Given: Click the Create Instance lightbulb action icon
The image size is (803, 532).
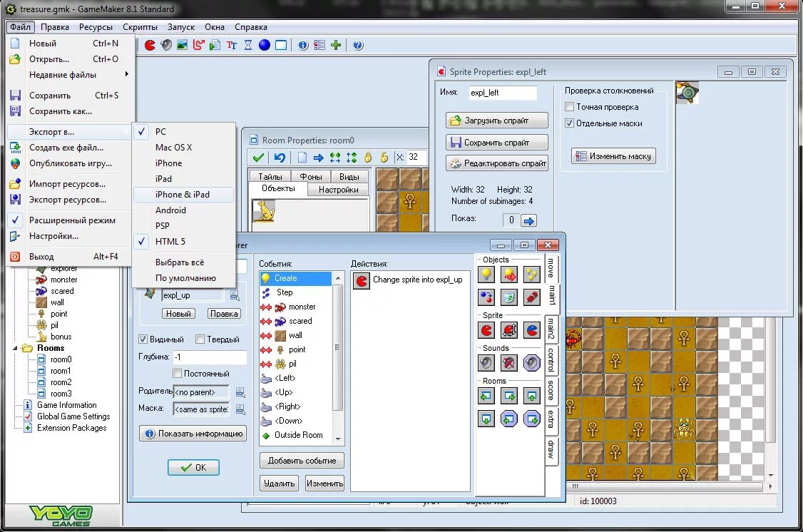Looking at the screenshot, I should (486, 275).
